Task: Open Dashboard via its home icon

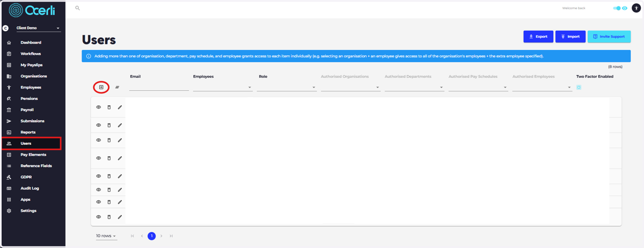Action: click(x=9, y=42)
